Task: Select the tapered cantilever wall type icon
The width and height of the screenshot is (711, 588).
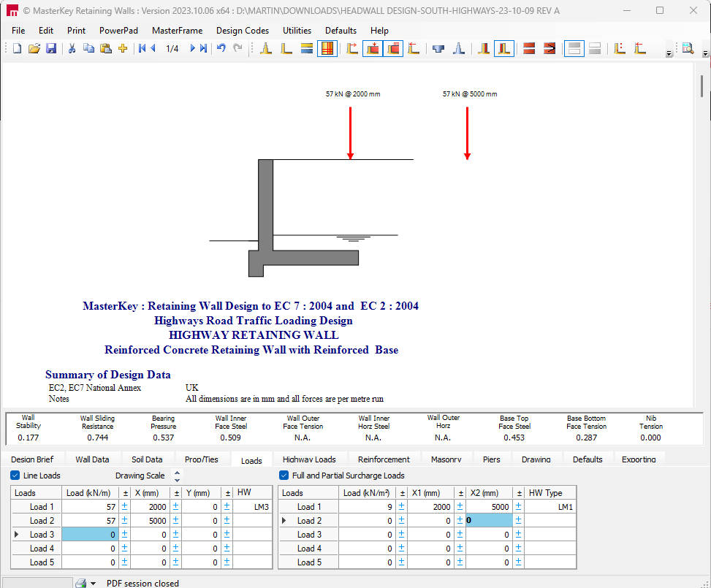Action: [x=265, y=48]
